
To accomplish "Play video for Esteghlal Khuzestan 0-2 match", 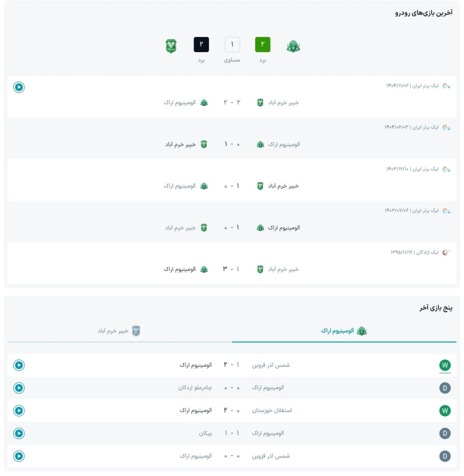I will coord(19,411).
